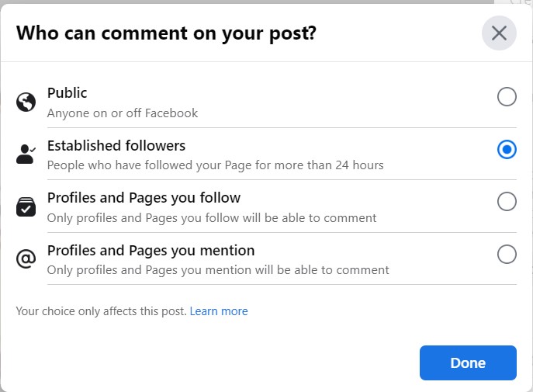This screenshot has height=392, width=533.
Task: Select the Public radio button
Action: 507,97
